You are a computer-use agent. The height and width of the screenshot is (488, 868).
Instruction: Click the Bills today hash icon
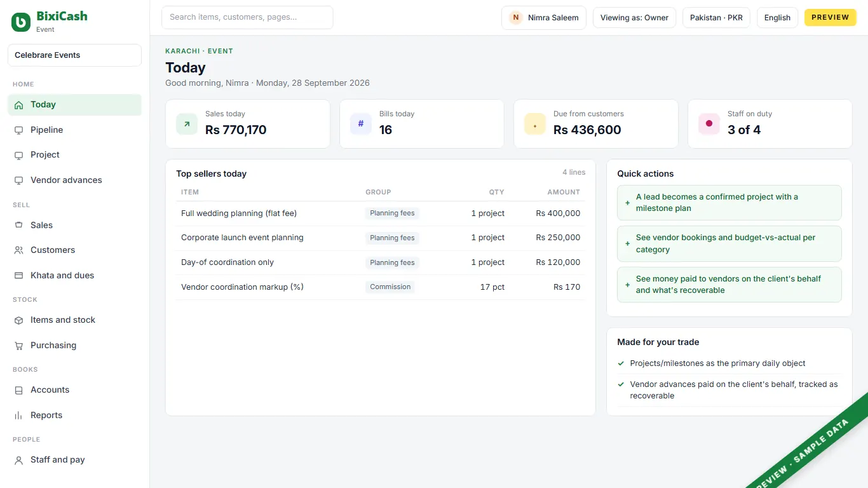361,124
